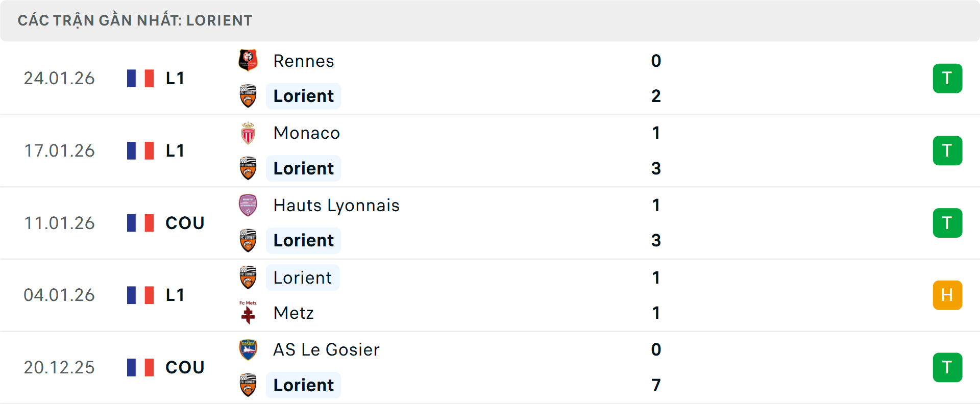Select the L1 competition label on 17.01.26
This screenshot has height=404, width=980.
click(174, 150)
